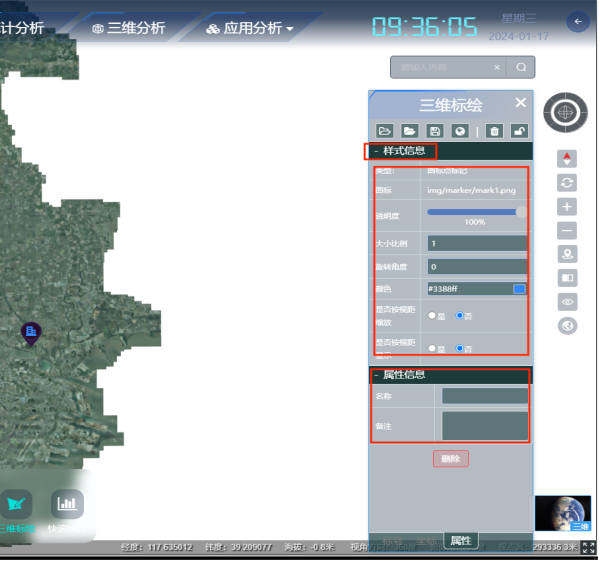600x561 pixels.
Task: Click the img/marker/mark1.png icon path
Action: (x=471, y=190)
